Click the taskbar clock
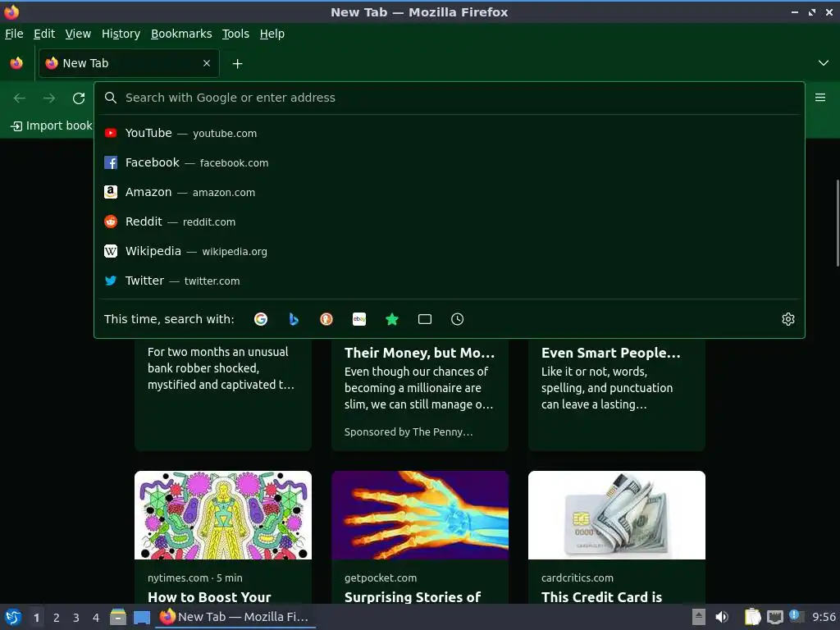 click(x=824, y=617)
